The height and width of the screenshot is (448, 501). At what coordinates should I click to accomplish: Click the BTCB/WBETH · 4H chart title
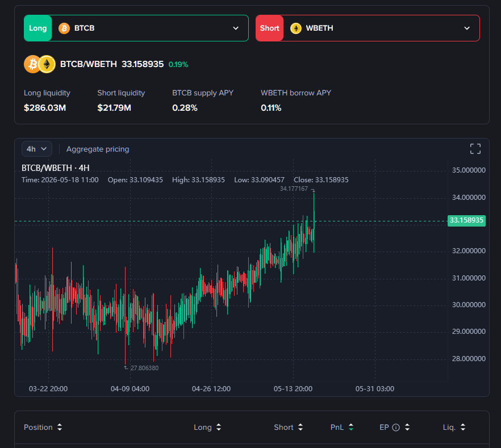[56, 168]
